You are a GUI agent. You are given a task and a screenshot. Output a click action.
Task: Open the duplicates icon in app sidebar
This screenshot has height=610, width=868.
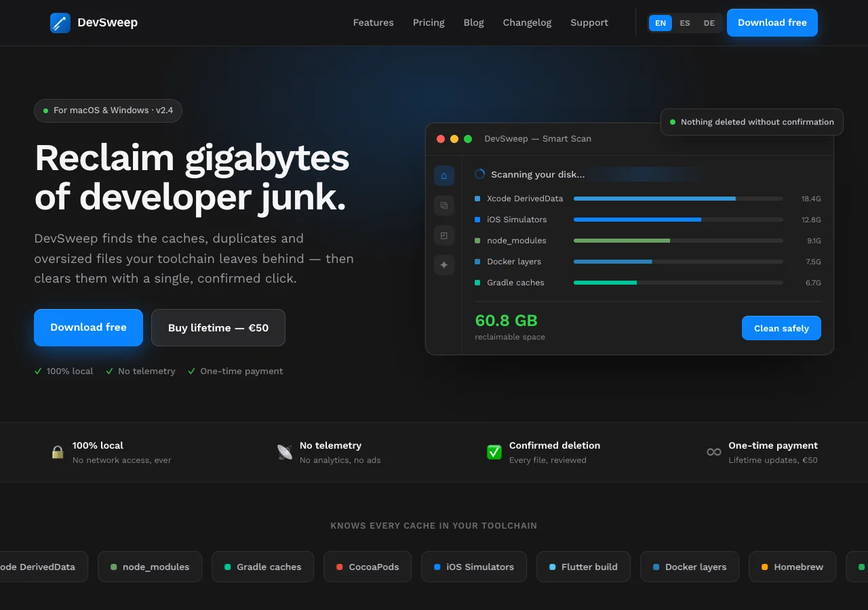[x=444, y=205]
